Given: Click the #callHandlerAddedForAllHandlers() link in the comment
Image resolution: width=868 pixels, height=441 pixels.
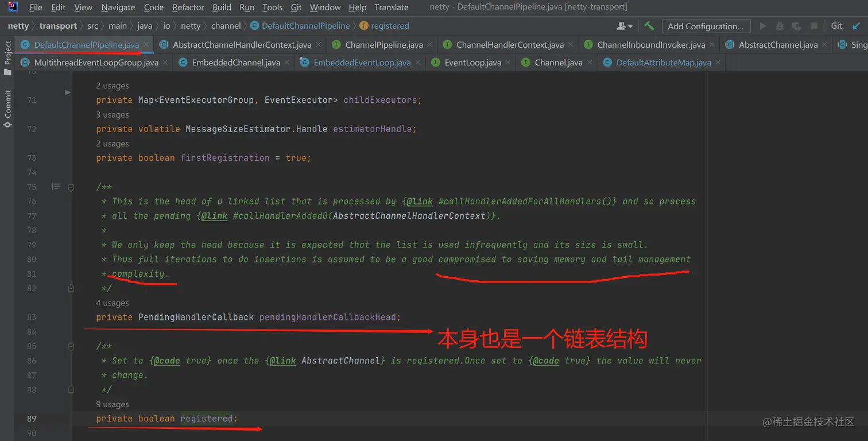Looking at the screenshot, I should click(x=525, y=202).
